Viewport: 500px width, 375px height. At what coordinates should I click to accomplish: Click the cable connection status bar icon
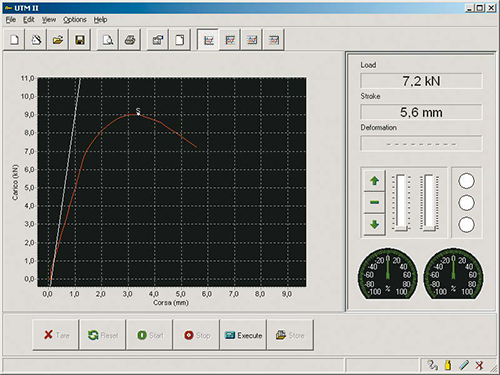click(432, 365)
